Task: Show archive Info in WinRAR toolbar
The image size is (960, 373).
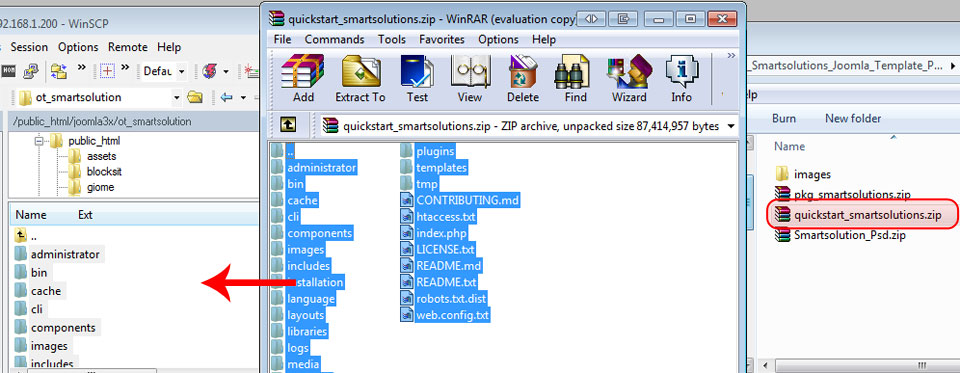Action: click(681, 78)
